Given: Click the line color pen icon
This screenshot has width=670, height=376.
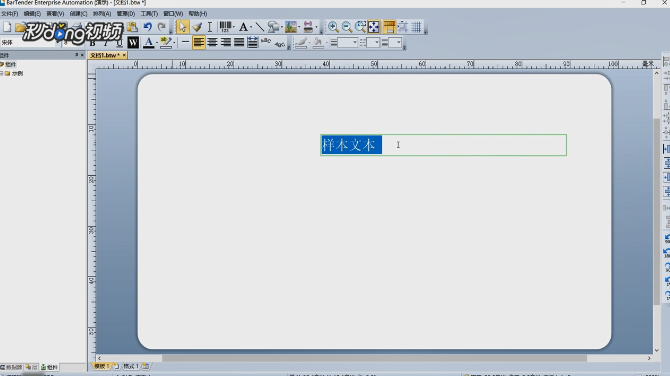Looking at the screenshot, I should point(301,42).
